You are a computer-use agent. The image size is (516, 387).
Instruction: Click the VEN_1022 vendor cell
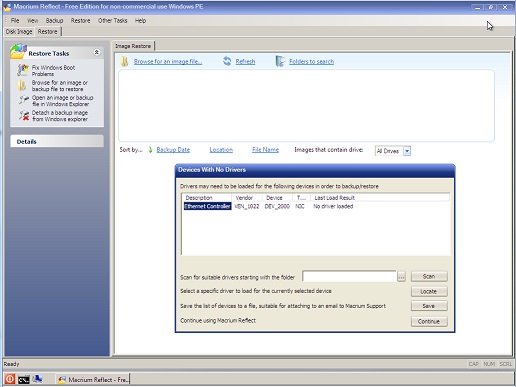point(247,206)
